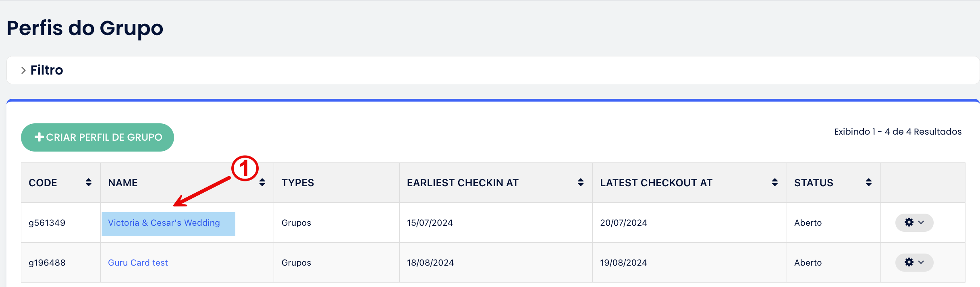Viewport: 980px width, 287px height.
Task: Click gear icon for Guru Card test
Action: click(909, 262)
